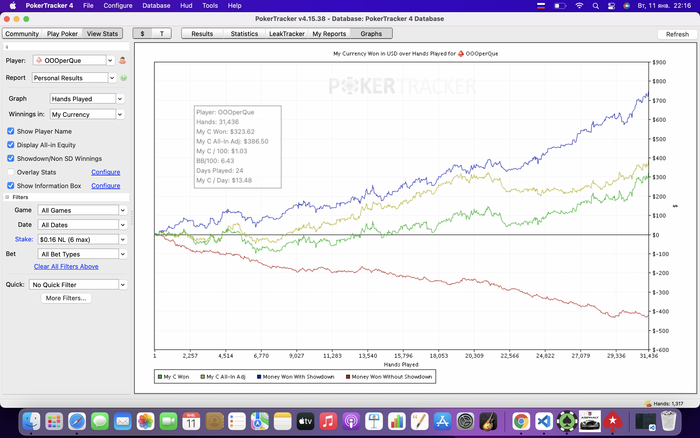Open the Graph dropdown Hands Played
The height and width of the screenshot is (438, 700).
click(87, 99)
